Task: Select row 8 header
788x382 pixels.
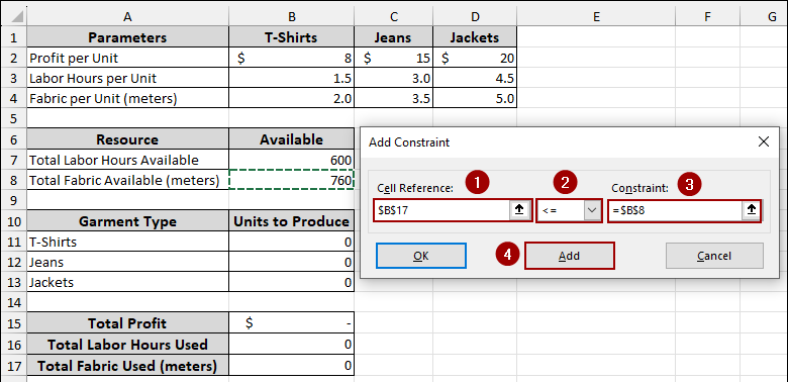Action: [x=14, y=180]
